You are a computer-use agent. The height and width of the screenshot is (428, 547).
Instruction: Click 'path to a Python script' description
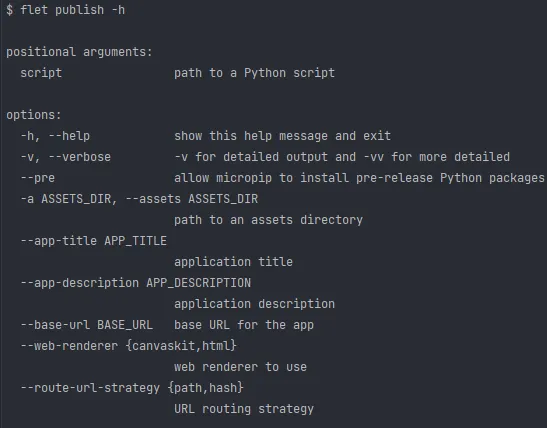coord(254,73)
